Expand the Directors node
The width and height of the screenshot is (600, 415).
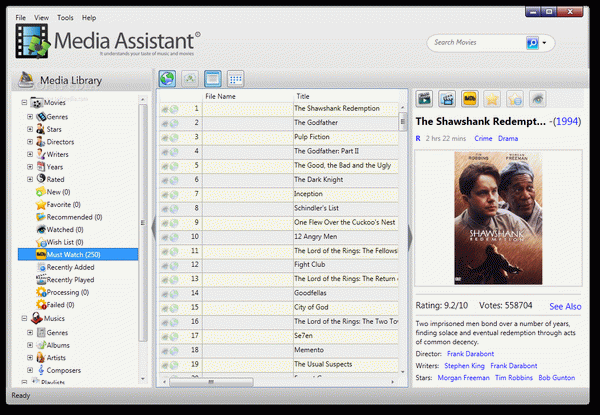click(x=30, y=142)
